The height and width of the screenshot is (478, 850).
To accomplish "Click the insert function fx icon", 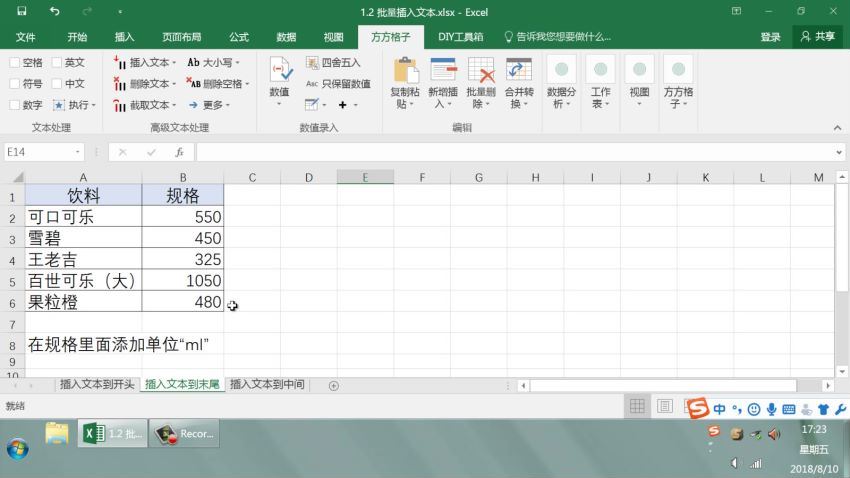I will [x=179, y=152].
